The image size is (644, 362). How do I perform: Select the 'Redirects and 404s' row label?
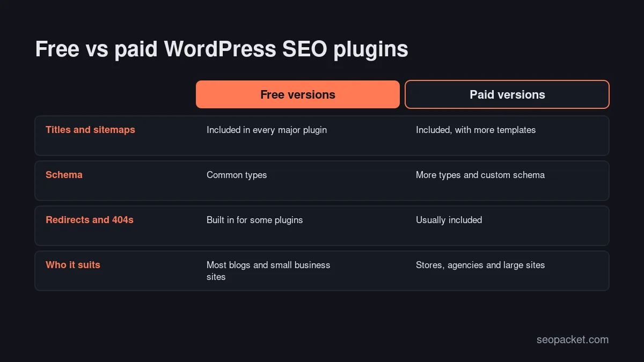[90, 220]
